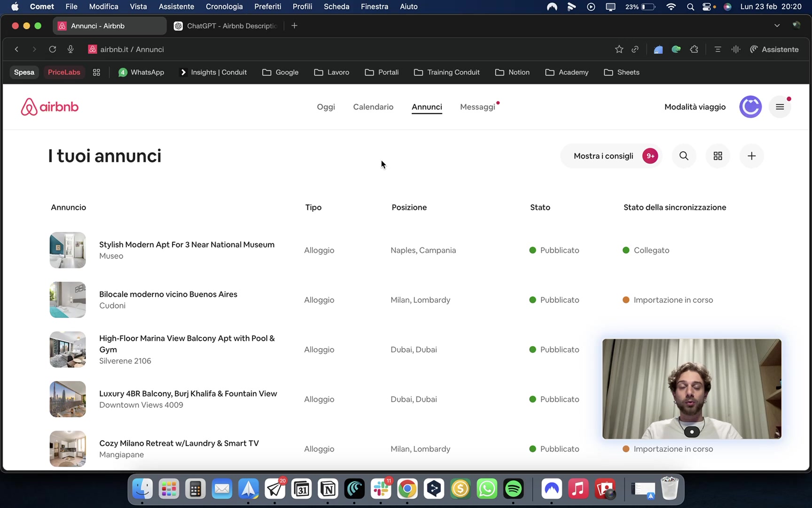Click the Airbnb logo
The width and height of the screenshot is (812, 508).
click(x=50, y=107)
